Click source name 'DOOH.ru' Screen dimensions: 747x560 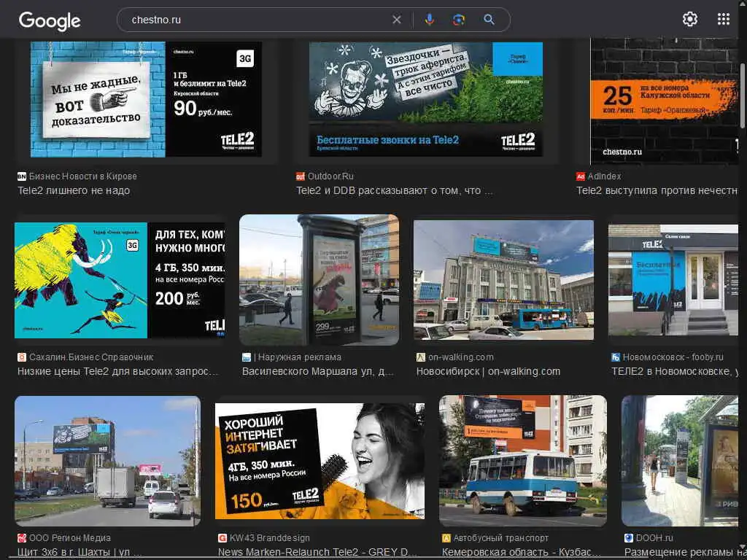coord(654,538)
